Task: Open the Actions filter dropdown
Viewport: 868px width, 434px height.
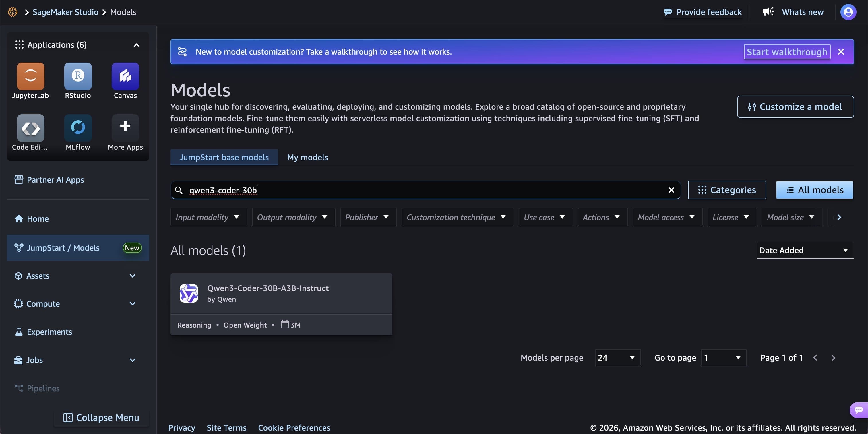Action: [x=603, y=217]
